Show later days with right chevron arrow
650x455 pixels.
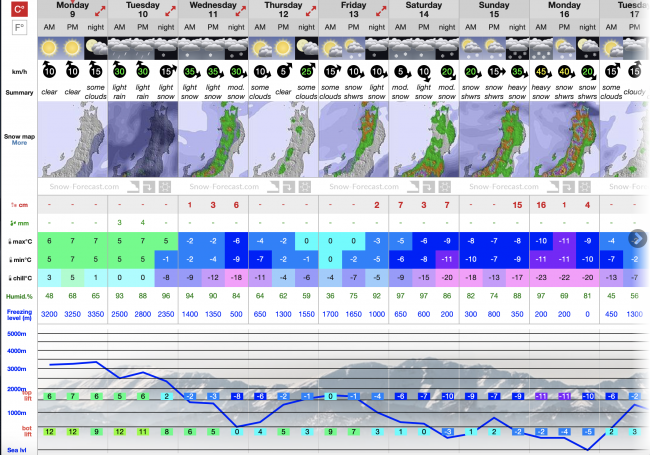[638, 239]
